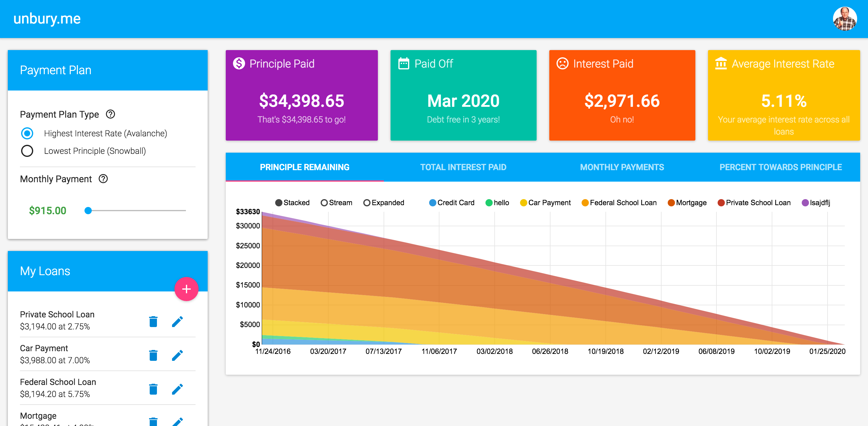Select Lowest Principle (Snowball) option
The height and width of the screenshot is (426, 868).
click(27, 151)
